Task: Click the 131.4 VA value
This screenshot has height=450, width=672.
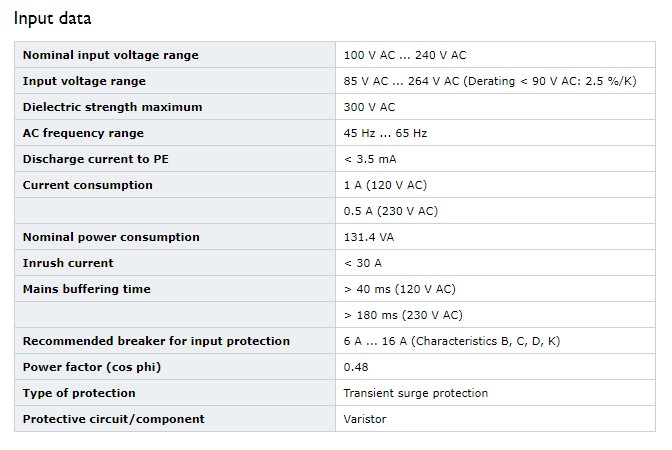Action: (x=369, y=237)
